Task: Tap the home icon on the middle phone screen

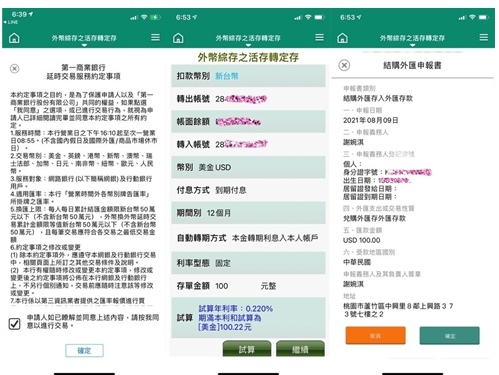Action: pos(178,38)
